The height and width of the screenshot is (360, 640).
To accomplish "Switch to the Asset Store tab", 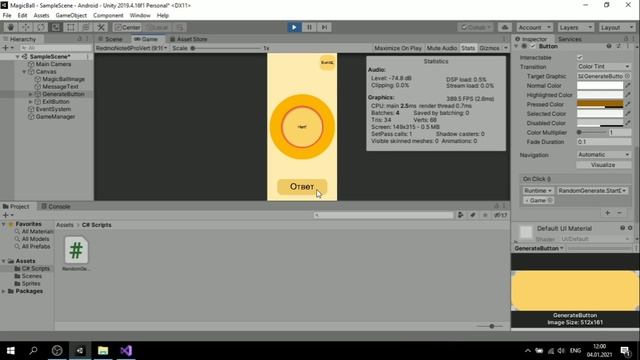I will click(x=189, y=39).
